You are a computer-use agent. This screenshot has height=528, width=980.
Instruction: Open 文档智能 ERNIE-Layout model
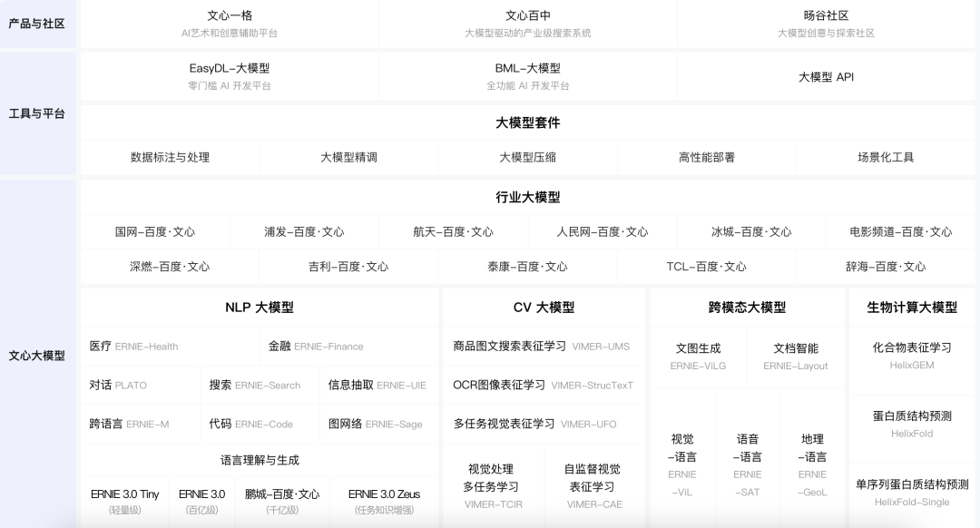796,357
